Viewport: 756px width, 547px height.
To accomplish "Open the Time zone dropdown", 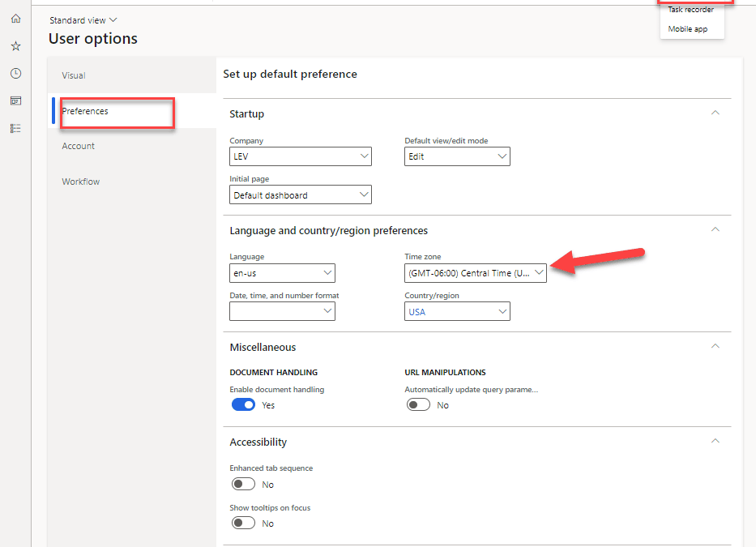I will (476, 273).
